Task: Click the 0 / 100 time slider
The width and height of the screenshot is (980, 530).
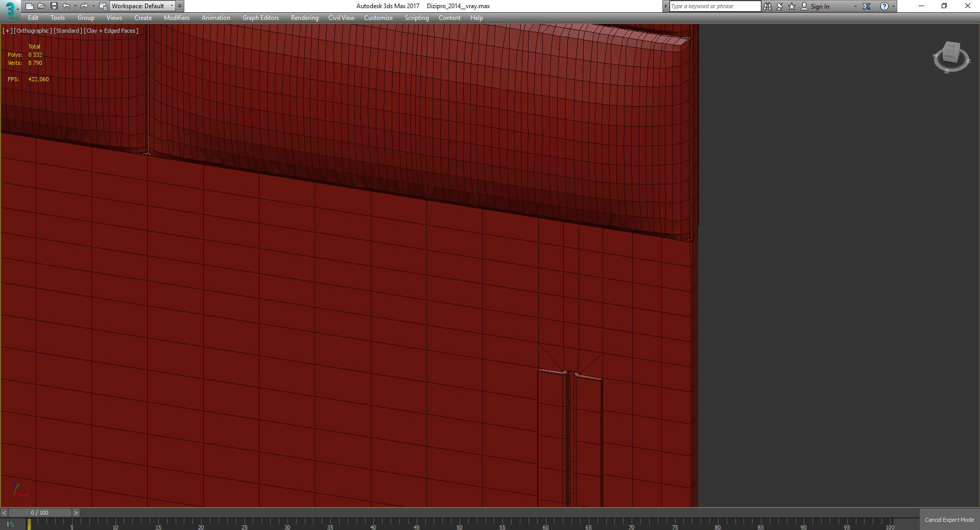Action: click(x=40, y=513)
